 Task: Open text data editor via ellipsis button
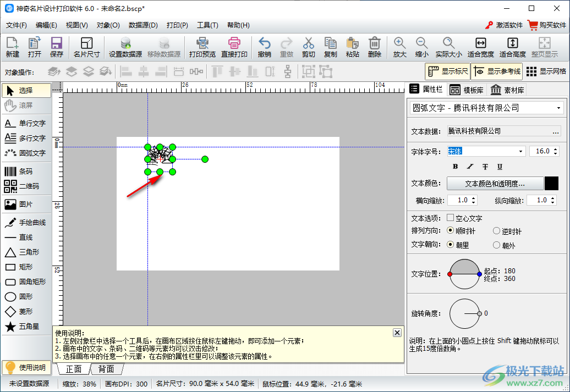pos(556,131)
